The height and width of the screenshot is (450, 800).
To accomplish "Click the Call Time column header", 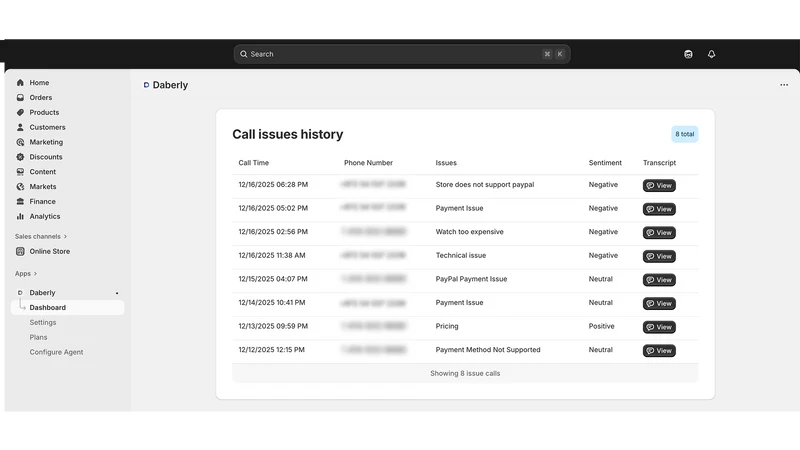I will click(254, 163).
